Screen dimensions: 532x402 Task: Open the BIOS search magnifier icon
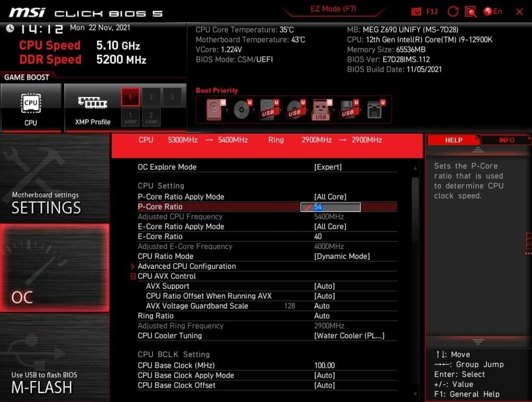coord(471,12)
